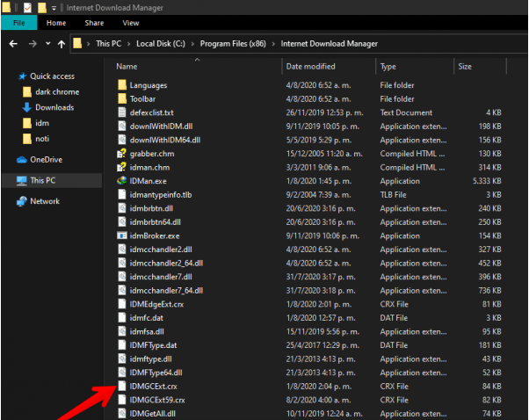This screenshot has height=420, width=529.
Task: Click the Downloads blue arrow icon
Action: [27, 107]
